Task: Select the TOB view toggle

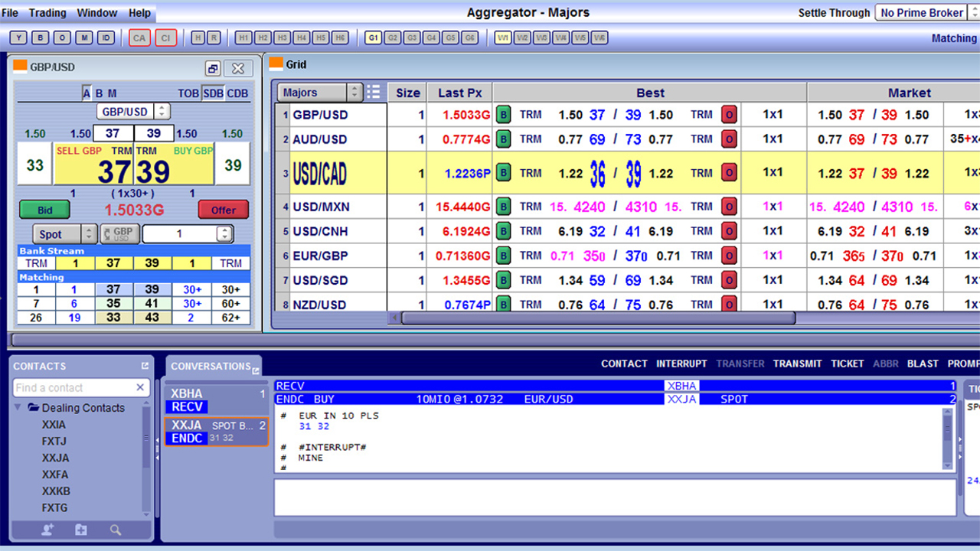Action: tap(188, 93)
